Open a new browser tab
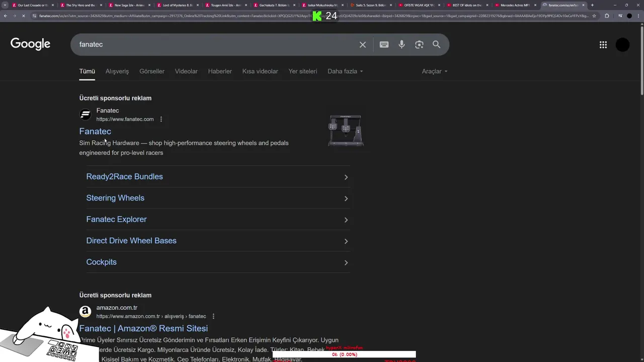The width and height of the screenshot is (644, 362). tap(592, 5)
